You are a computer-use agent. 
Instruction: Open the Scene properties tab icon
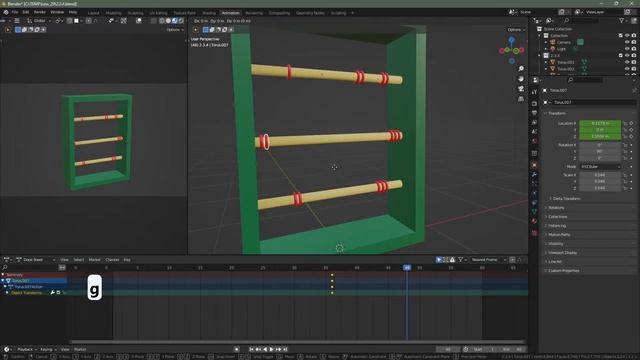534,132
